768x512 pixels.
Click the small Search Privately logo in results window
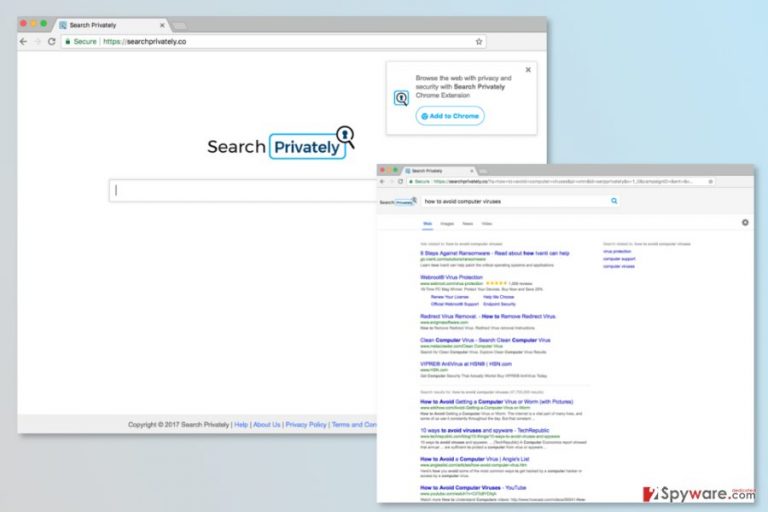[x=398, y=201]
